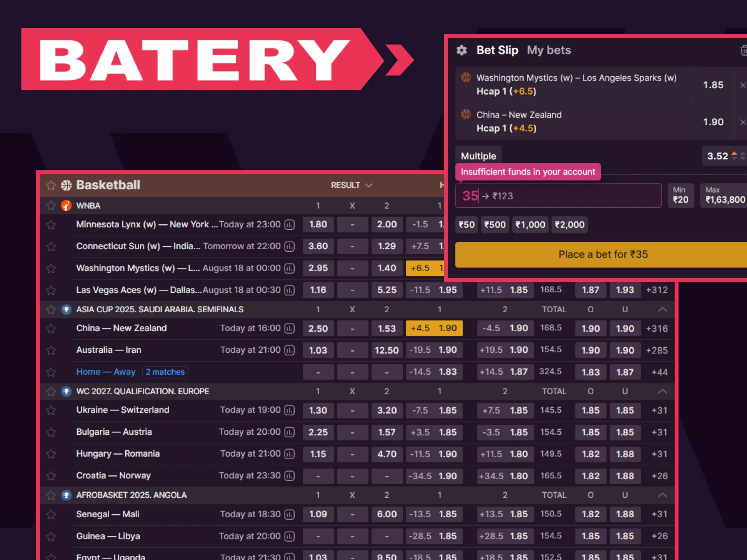Collapse the ASIA CUP 2025 section with its chevron
747x560 pixels.
[x=663, y=309]
